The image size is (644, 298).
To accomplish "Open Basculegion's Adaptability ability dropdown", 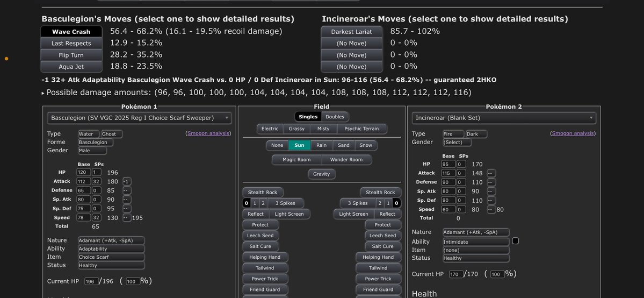I will 112,249.
